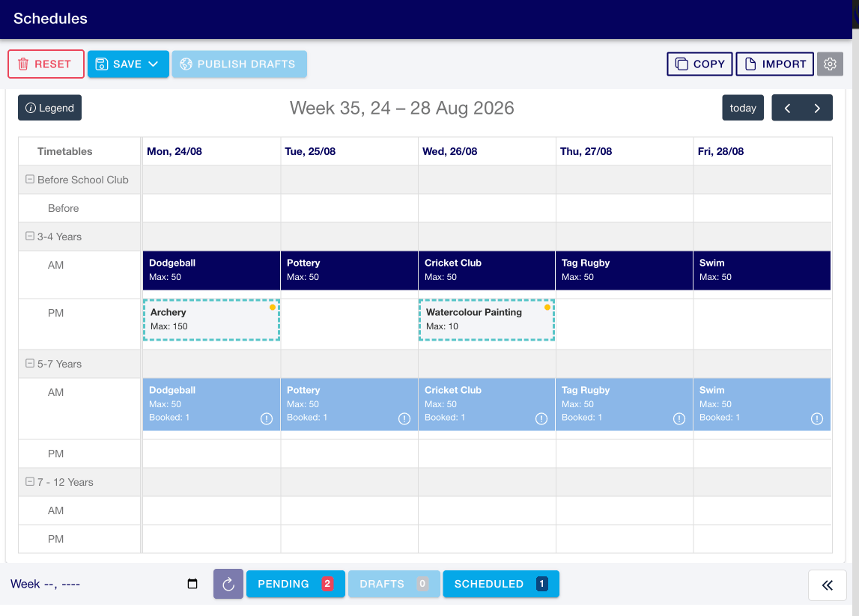Open 3-4 Years AM Dodgeball session
The image size is (859, 616).
pos(211,270)
